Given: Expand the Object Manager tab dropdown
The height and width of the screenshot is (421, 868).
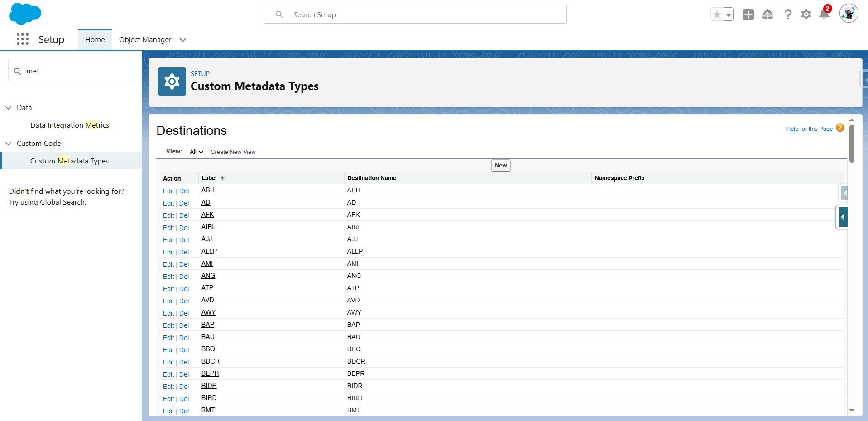Looking at the screenshot, I should (x=183, y=40).
